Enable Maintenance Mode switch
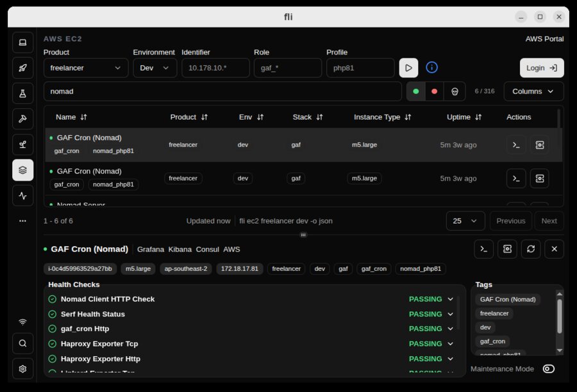577x392 pixels. coord(548,369)
